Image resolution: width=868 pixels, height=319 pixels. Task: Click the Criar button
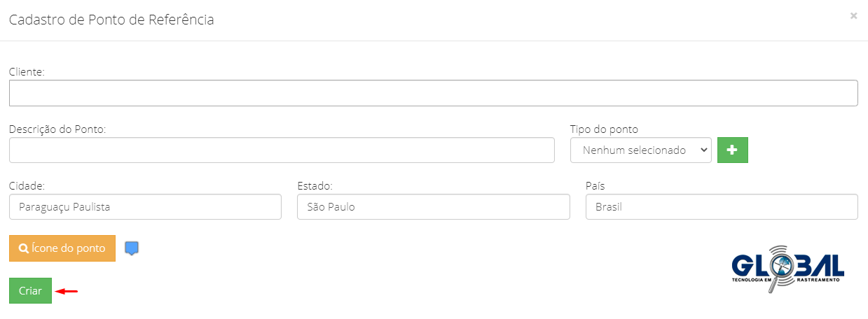coord(30,291)
